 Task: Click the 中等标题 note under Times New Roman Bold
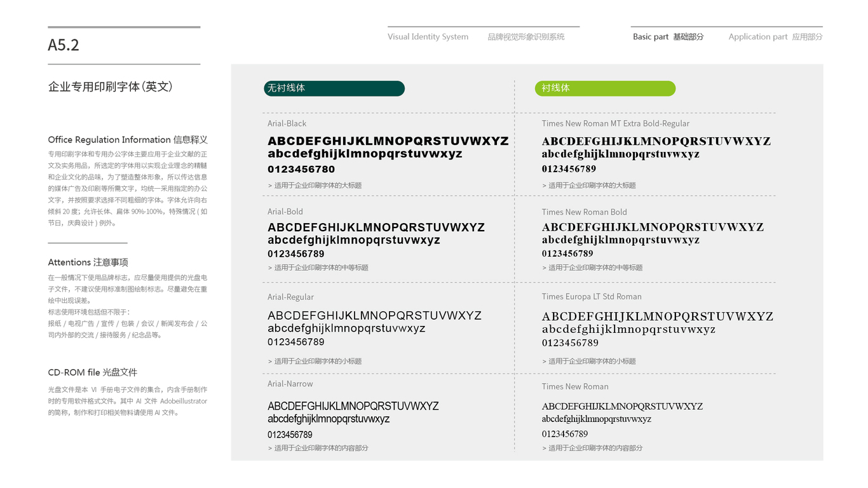[x=592, y=268]
